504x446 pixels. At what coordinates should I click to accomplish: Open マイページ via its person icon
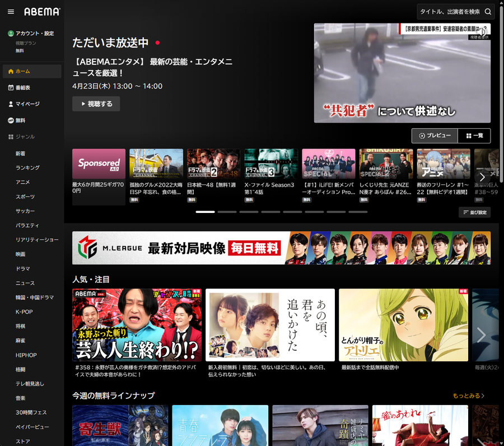(11, 104)
